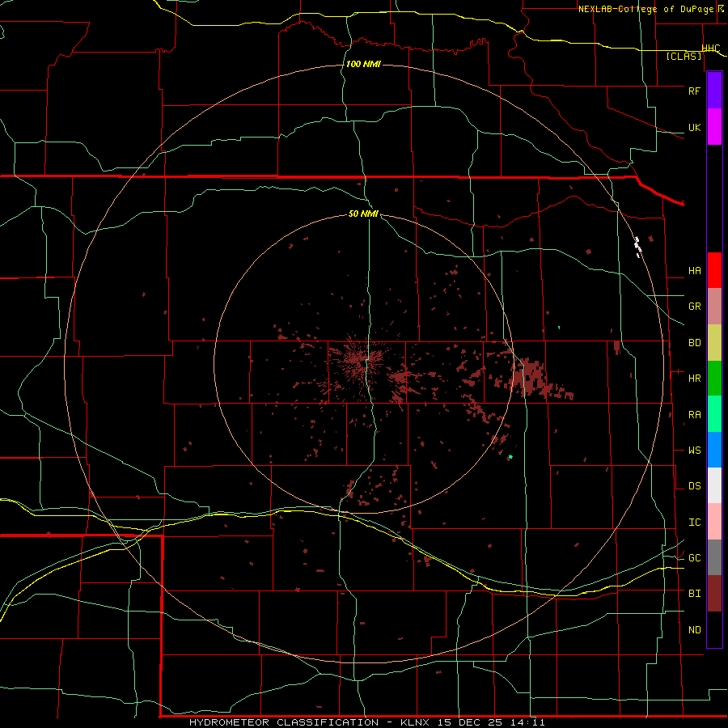Click the white echo cluster near the 100 NMI ring
Screen dimensions: 728x728
pos(638,247)
